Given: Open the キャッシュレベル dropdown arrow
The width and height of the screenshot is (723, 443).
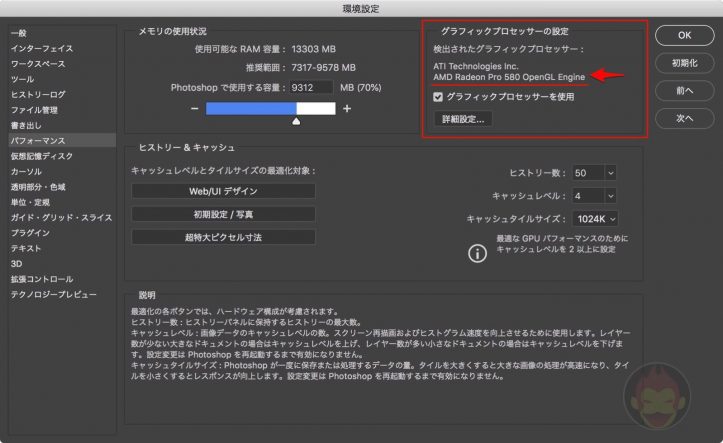Looking at the screenshot, I should tap(610, 196).
